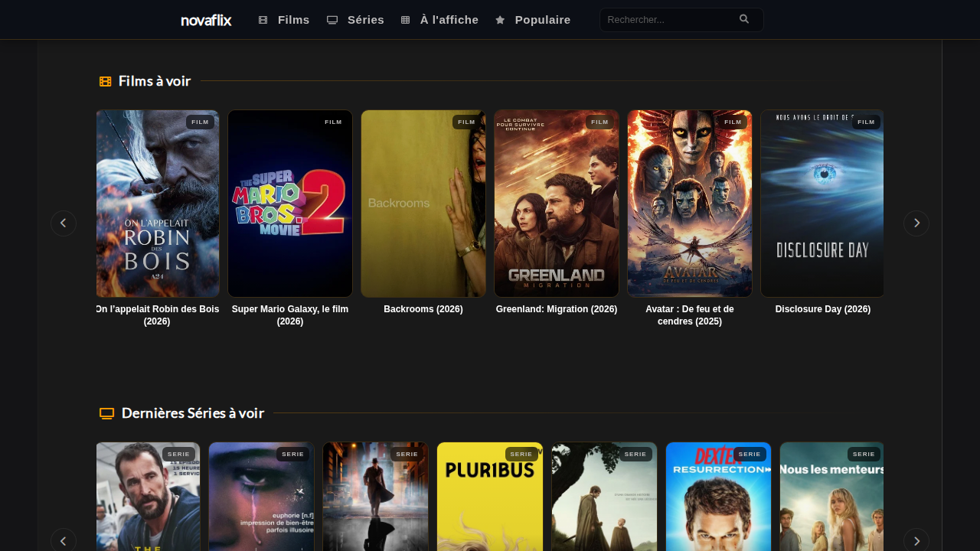Open the Backrooms film poster
Viewport: 980px width, 551px height.
point(423,204)
